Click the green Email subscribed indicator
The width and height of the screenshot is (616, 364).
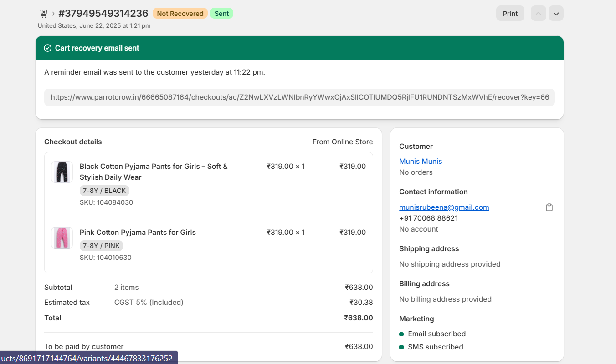401,334
